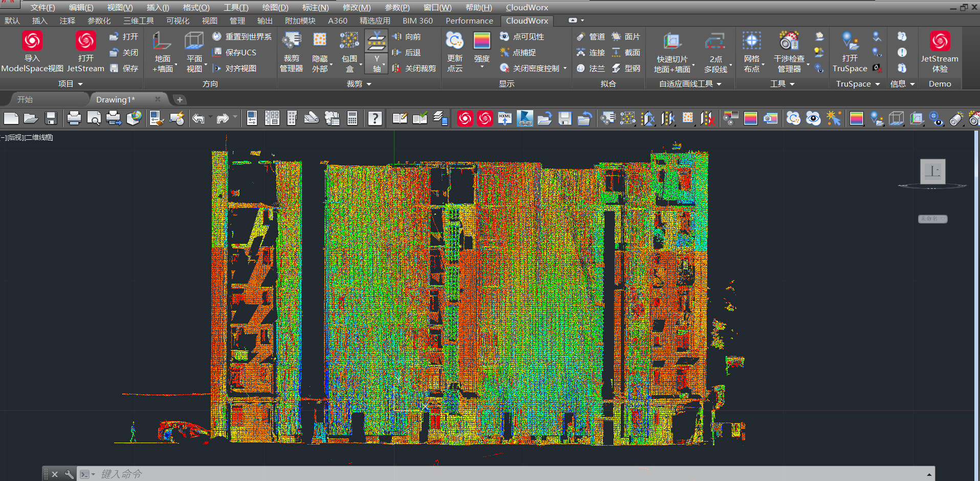The width and height of the screenshot is (980, 481).
Task: Toggle 点可见性 point visibility
Action: [522, 36]
